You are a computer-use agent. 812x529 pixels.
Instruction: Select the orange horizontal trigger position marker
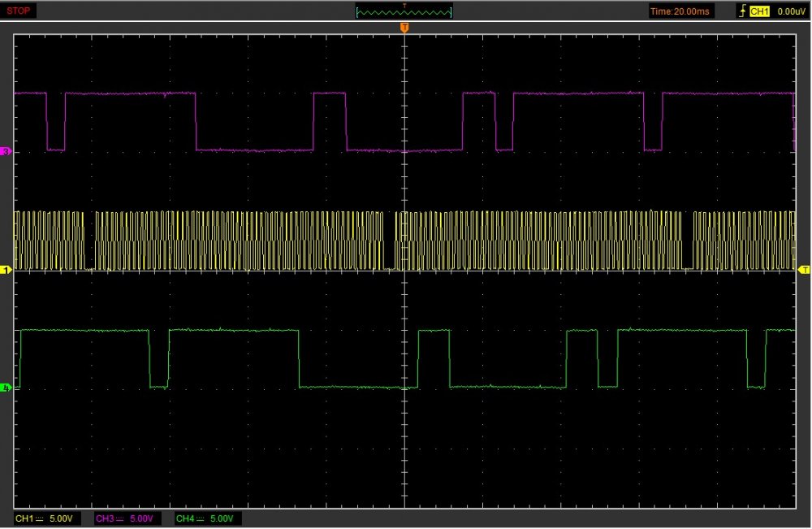click(x=404, y=28)
